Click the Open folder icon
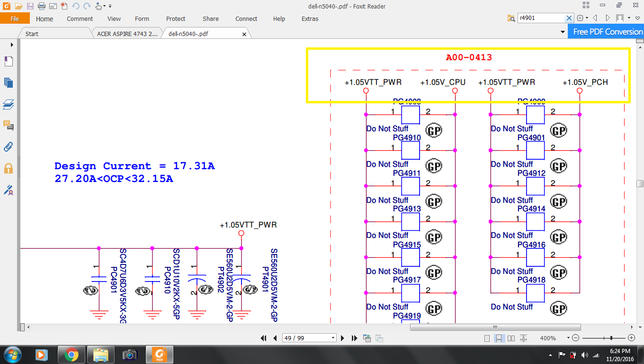This screenshot has height=364, width=644. click(x=18, y=6)
